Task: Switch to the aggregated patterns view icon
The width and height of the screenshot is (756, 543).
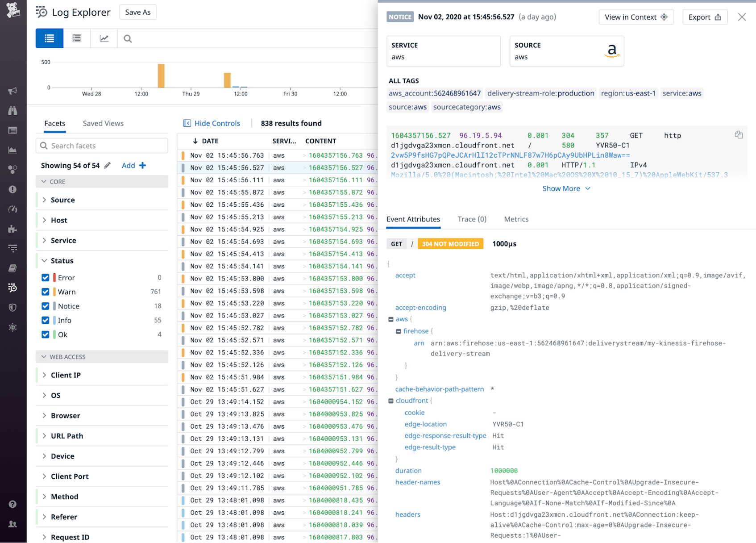Action: point(77,38)
